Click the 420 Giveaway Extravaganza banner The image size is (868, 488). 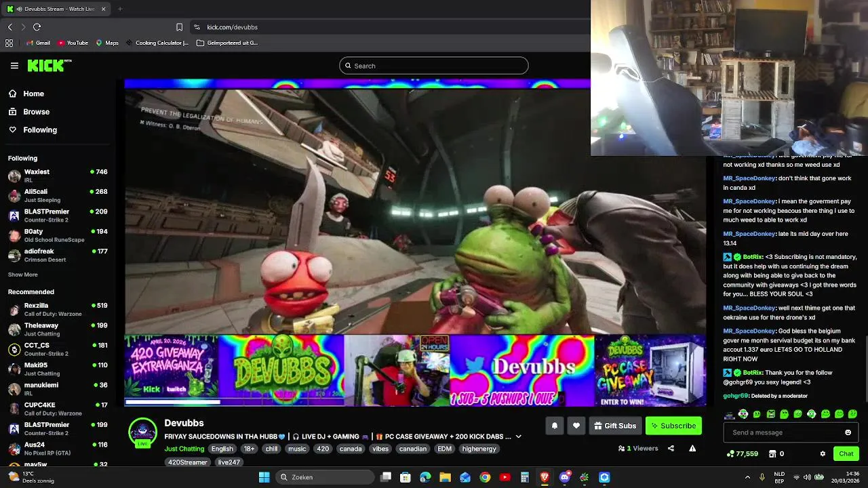click(x=172, y=370)
